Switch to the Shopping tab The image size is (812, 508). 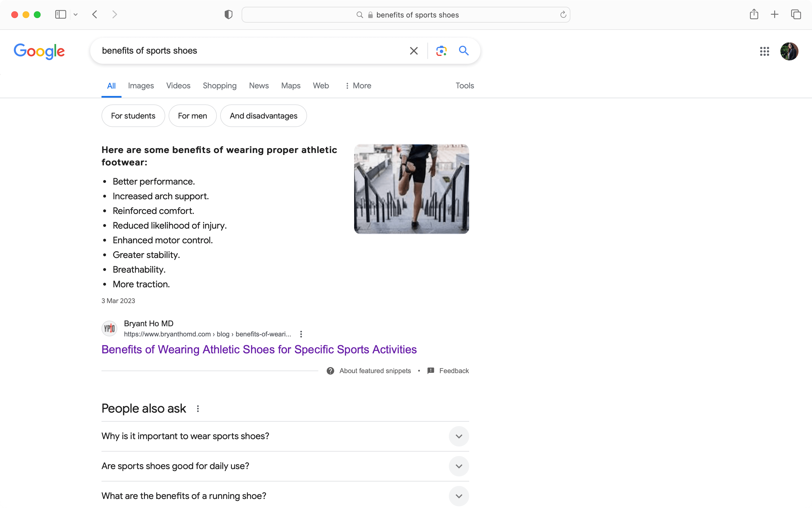coord(219,86)
